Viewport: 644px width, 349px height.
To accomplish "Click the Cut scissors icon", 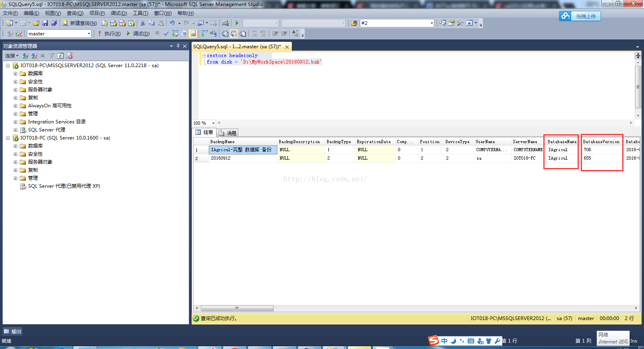I will [x=142, y=23].
